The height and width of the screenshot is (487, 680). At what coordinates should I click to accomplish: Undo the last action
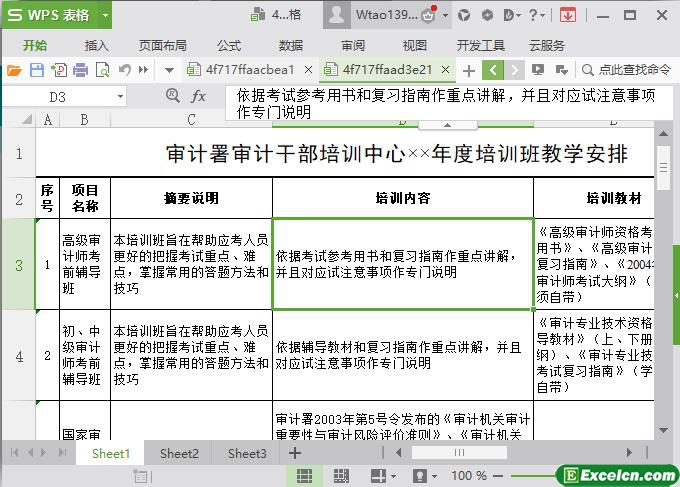click(125, 70)
